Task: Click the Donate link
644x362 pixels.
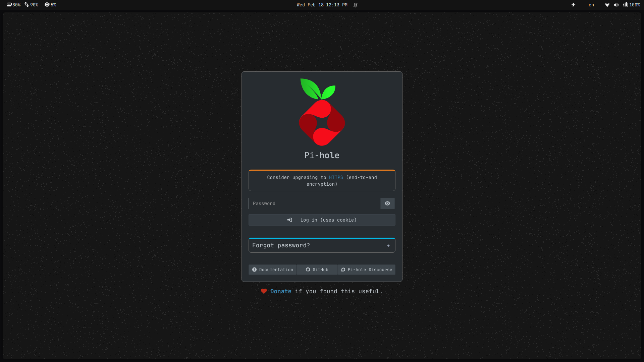Action: point(281,291)
